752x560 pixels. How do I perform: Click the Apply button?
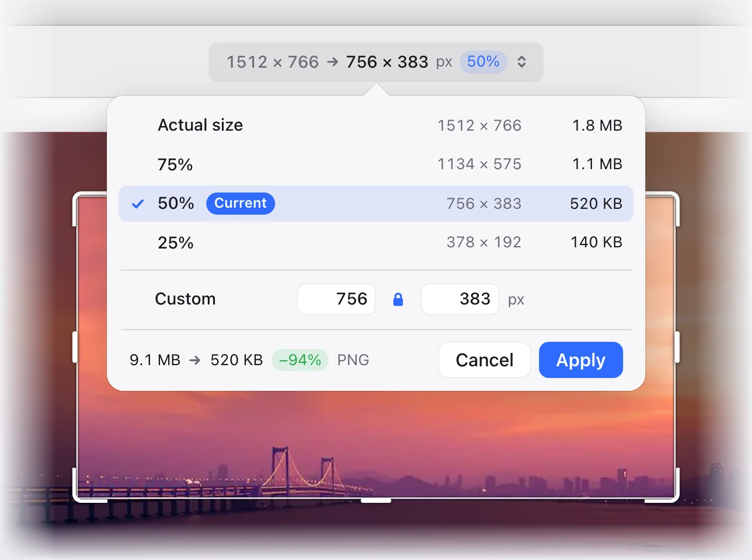coord(581,360)
